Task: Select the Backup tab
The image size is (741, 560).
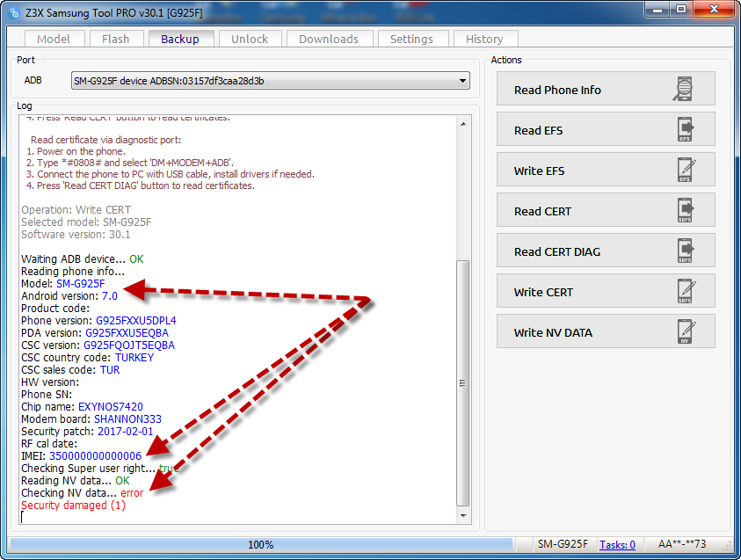Action: pyautogui.click(x=180, y=39)
